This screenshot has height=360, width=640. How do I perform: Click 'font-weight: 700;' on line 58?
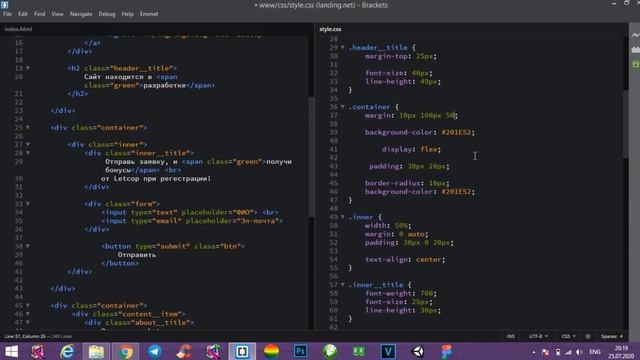click(x=401, y=293)
